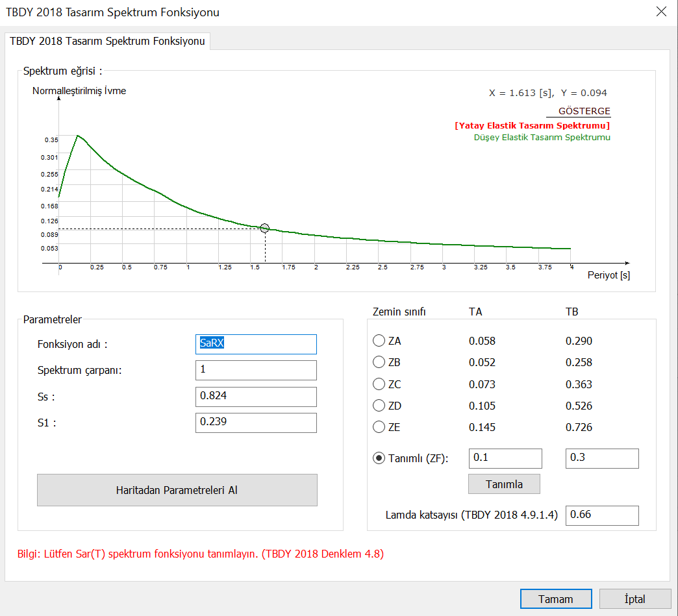Edit the custom TB field for ZF
The height and width of the screenshot is (616, 678).
[602, 458]
